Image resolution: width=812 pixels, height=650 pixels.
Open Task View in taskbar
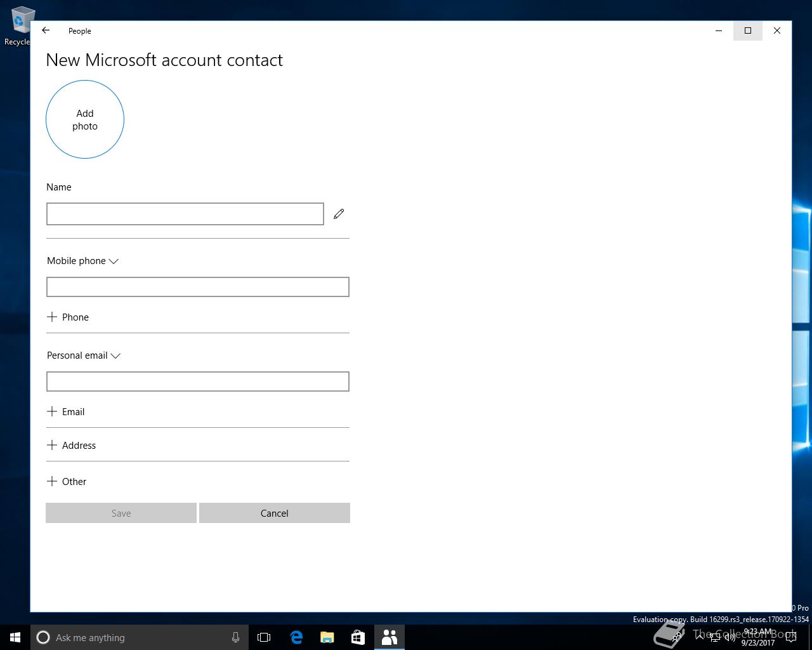(264, 637)
